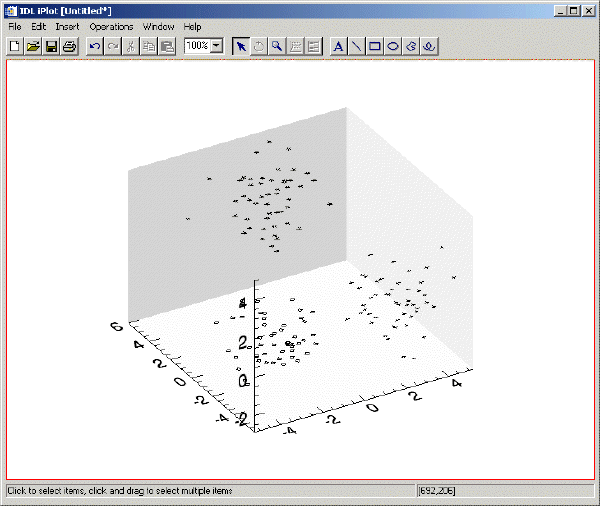This screenshot has height=506, width=600.
Task: Select the Oval annotation tool
Action: tap(393, 47)
